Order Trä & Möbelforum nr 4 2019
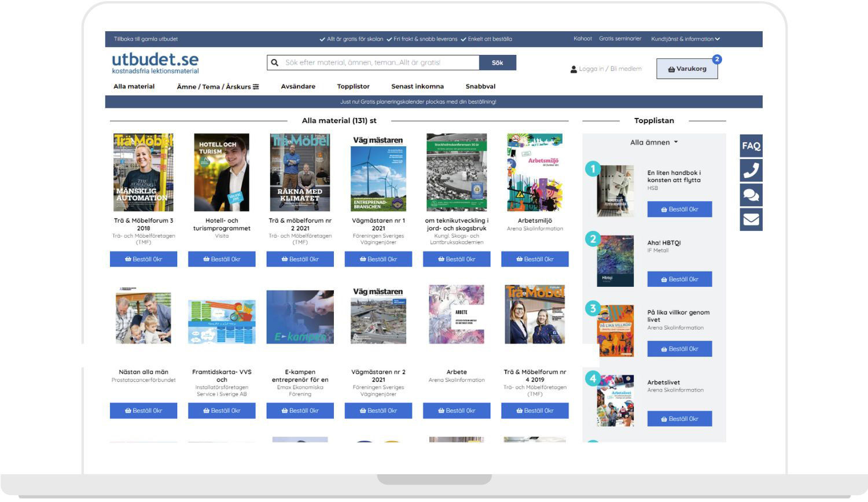Screen dimensions: 868x502 click(535, 411)
